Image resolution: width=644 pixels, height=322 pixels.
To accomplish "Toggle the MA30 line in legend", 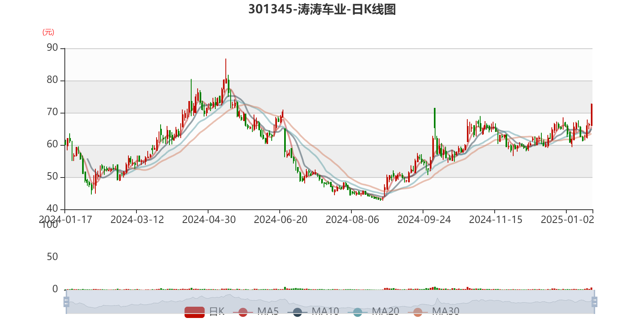I will point(433,312).
